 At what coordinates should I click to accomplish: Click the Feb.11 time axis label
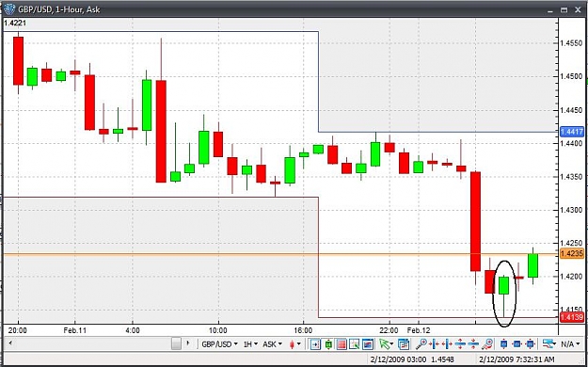75,330
